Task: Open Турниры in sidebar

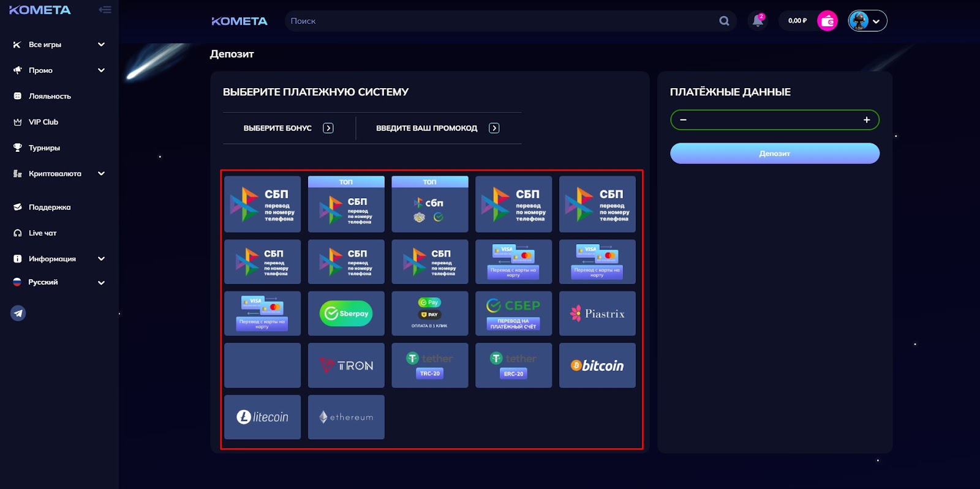Action: [x=44, y=148]
